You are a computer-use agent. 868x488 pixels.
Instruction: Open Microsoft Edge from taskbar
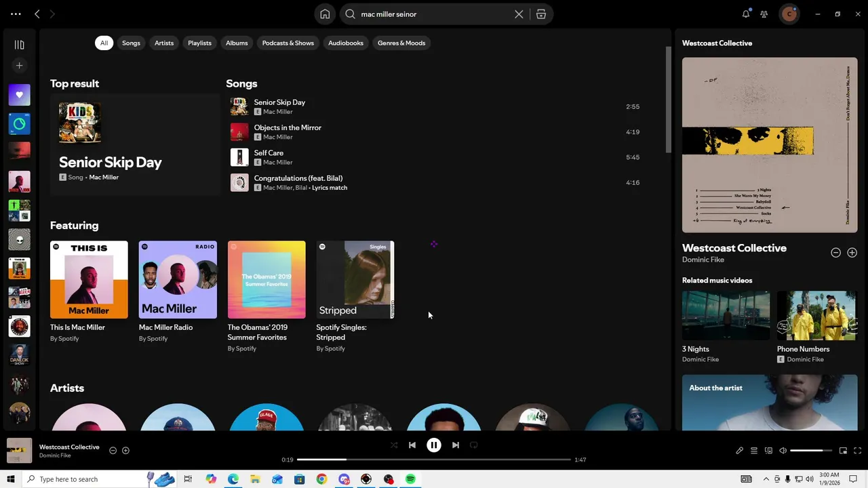[x=233, y=479]
